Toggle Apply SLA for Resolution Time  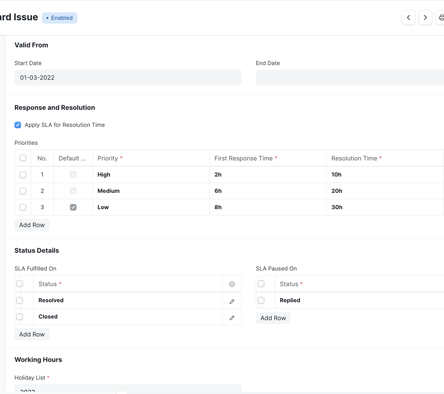coord(18,125)
